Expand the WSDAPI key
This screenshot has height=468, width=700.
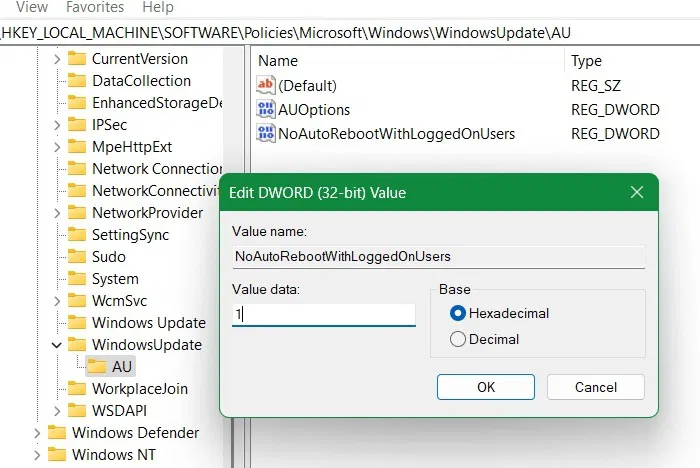click(57, 411)
